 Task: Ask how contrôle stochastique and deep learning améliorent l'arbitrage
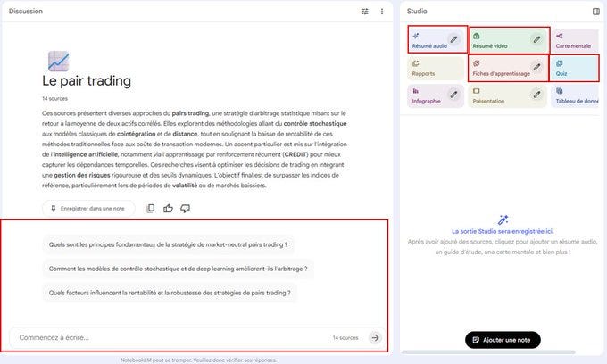pos(178,269)
